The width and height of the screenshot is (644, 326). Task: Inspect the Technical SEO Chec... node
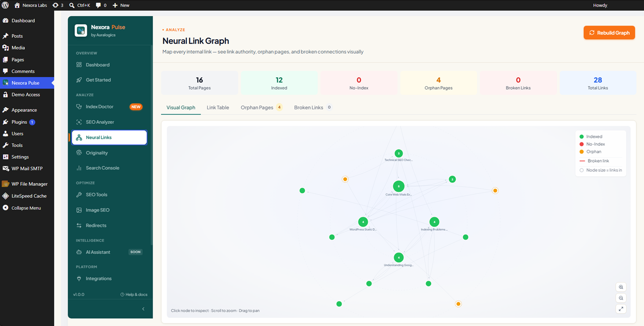pos(399,153)
